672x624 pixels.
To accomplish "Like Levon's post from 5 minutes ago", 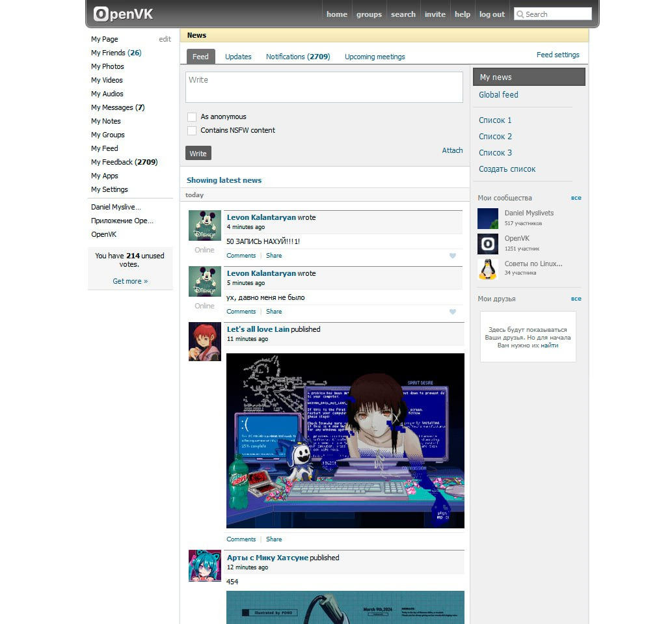I will (x=453, y=312).
